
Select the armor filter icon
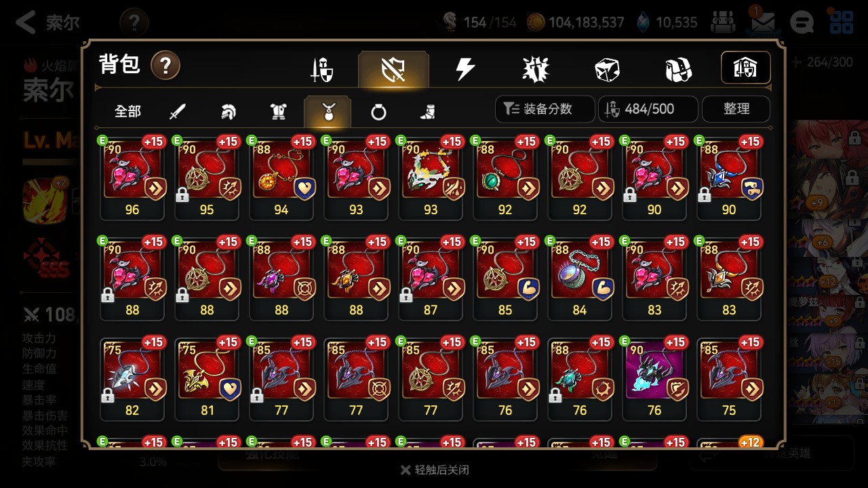point(278,112)
